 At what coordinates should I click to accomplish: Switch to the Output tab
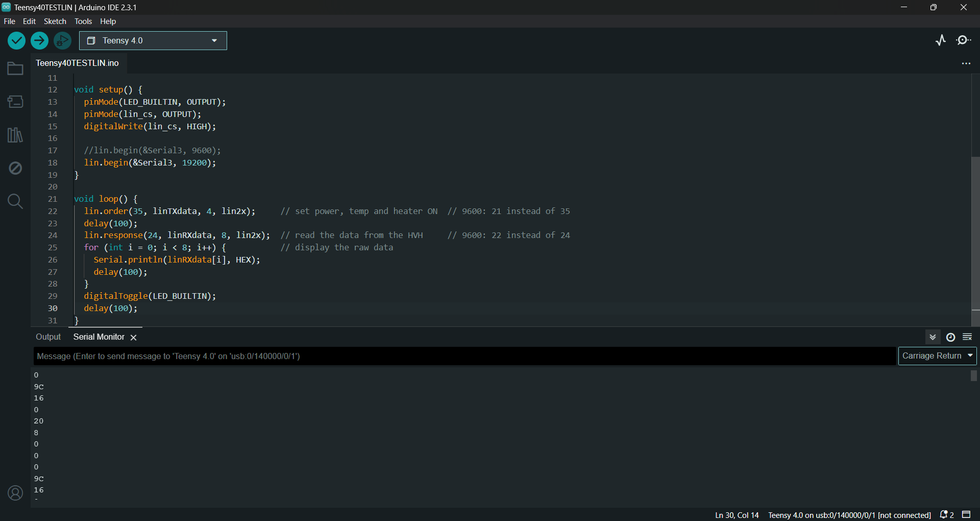pyautogui.click(x=48, y=337)
